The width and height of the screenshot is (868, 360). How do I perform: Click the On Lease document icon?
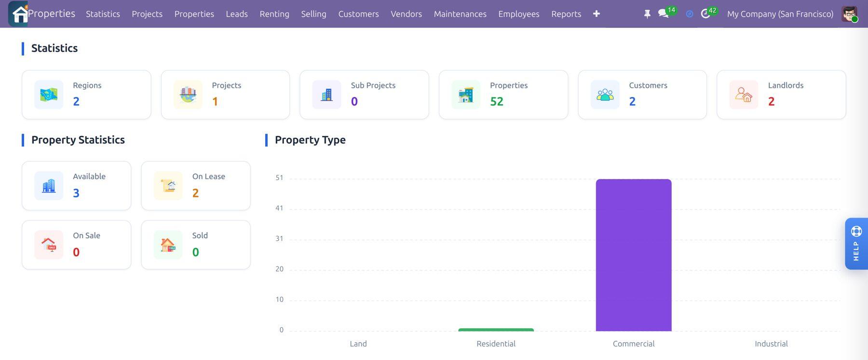168,186
